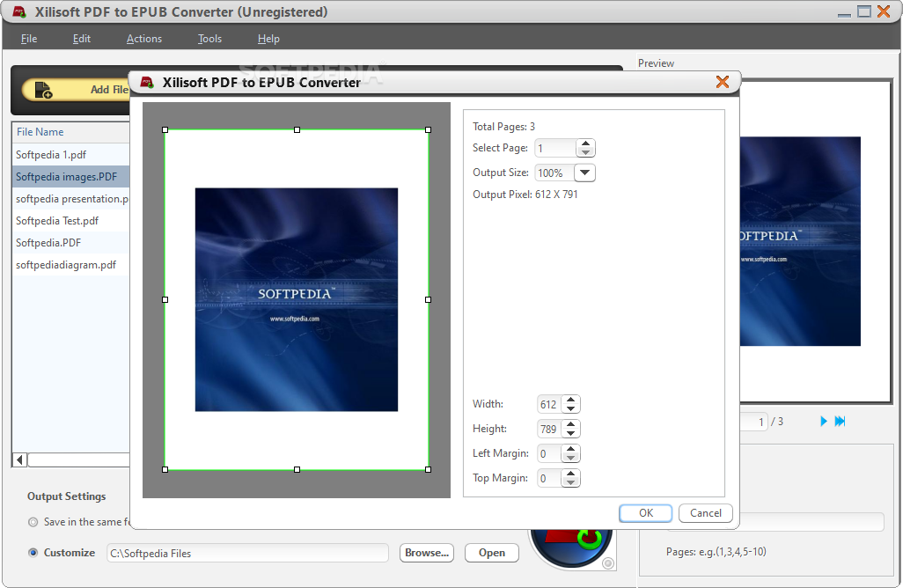The image size is (903, 588).
Task: Select Softpedia 1.pdf in file list
Action: click(x=70, y=155)
